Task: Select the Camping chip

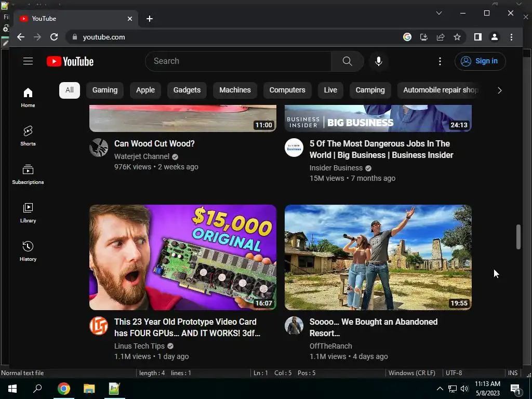Action: [x=370, y=90]
